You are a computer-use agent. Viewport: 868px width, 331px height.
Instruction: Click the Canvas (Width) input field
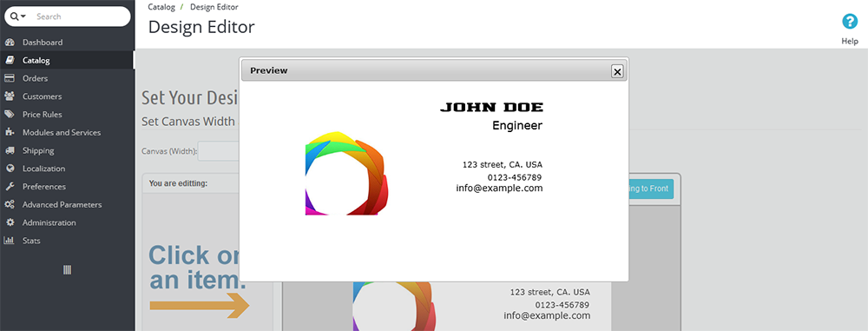point(220,151)
